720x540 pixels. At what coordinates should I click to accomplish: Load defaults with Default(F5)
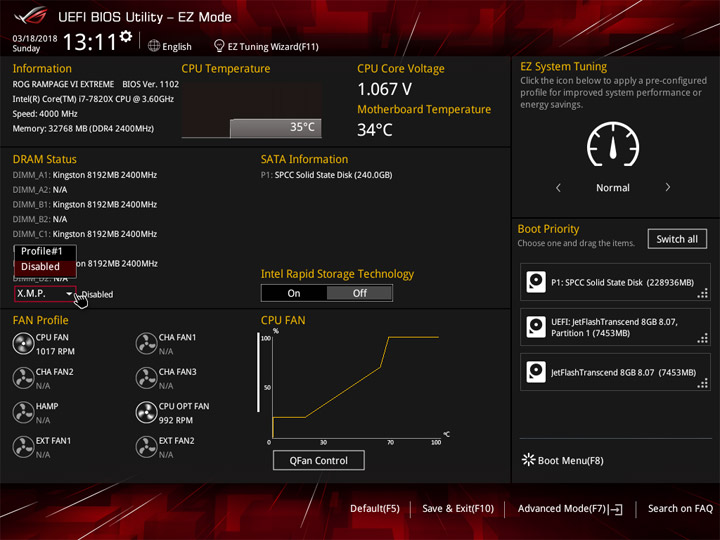coord(375,509)
